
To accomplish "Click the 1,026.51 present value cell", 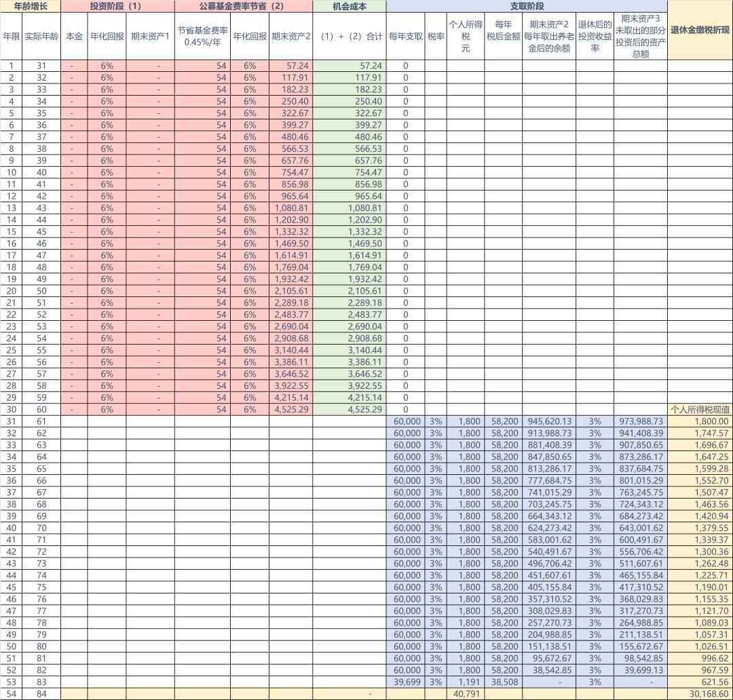I will (x=700, y=646).
